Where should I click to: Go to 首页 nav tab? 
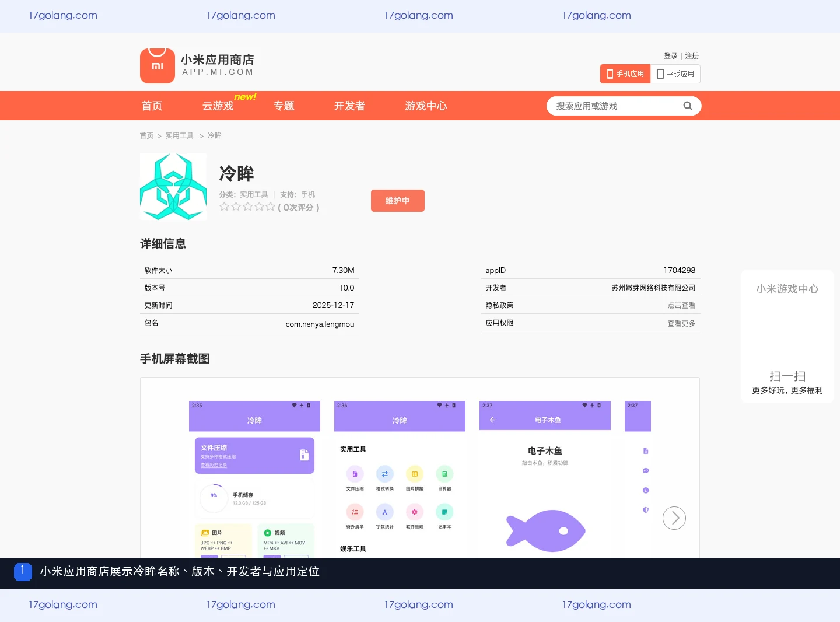[152, 106]
